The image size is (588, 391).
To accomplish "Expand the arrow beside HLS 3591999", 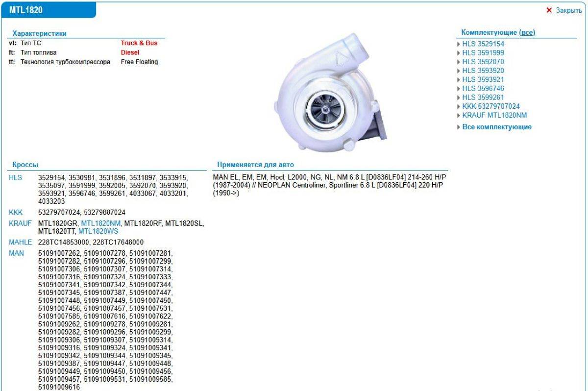I will point(459,53).
